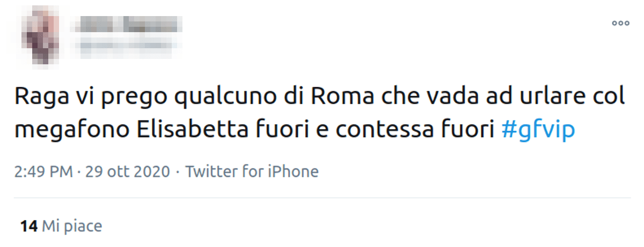Click the word prego in the tweet

point(124,98)
